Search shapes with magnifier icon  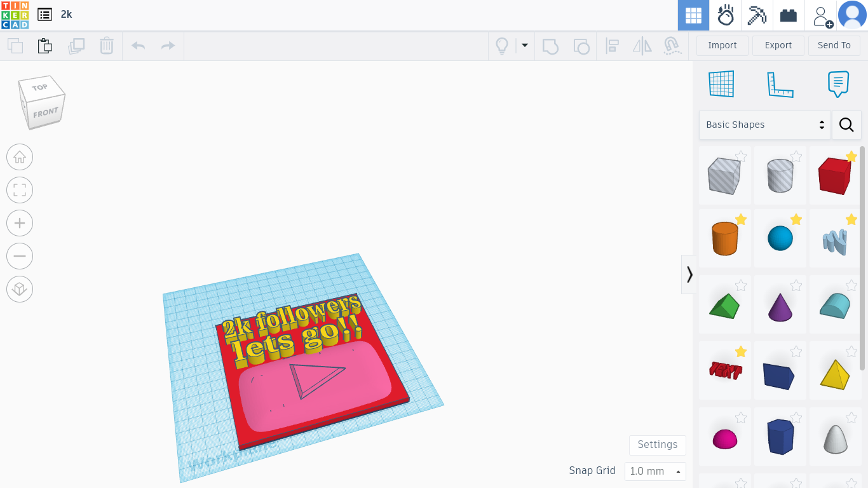[846, 125]
